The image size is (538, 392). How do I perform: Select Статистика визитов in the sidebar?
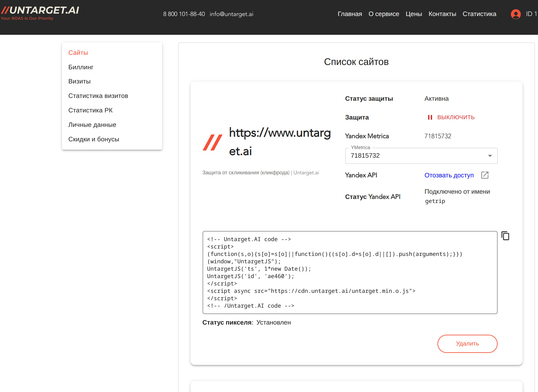click(98, 96)
